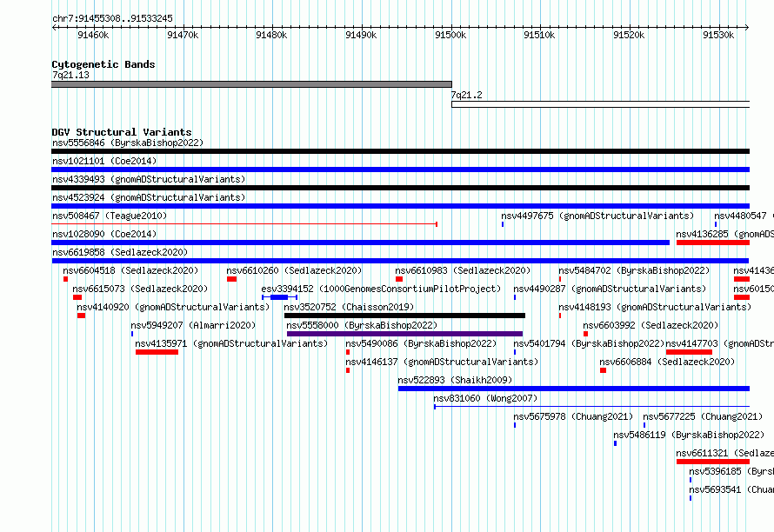Select nsv6610983 (Sedlazeck2020) label

pyautogui.click(x=463, y=270)
